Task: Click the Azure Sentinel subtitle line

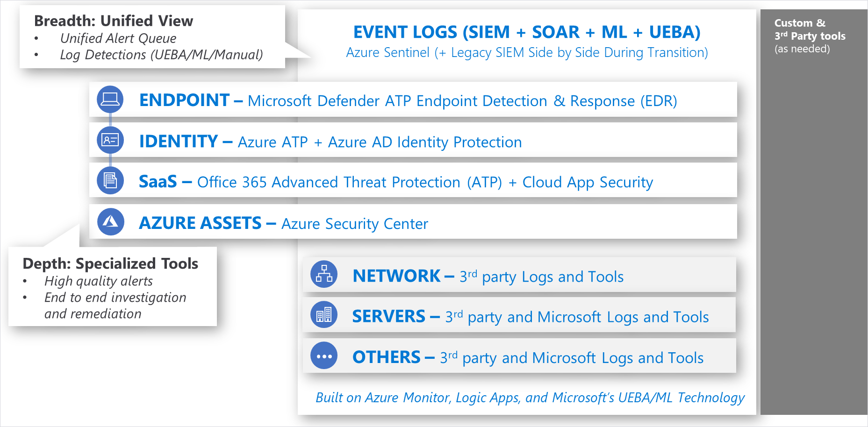Action: tap(527, 52)
